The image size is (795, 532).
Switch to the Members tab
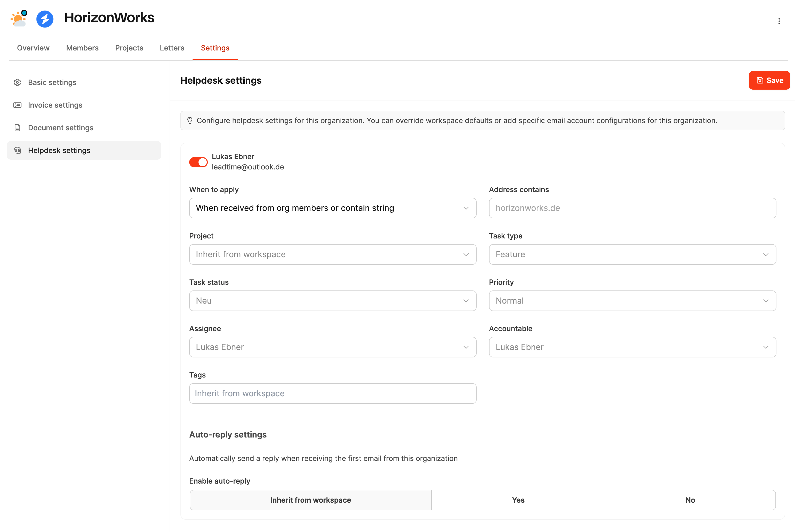(82, 48)
